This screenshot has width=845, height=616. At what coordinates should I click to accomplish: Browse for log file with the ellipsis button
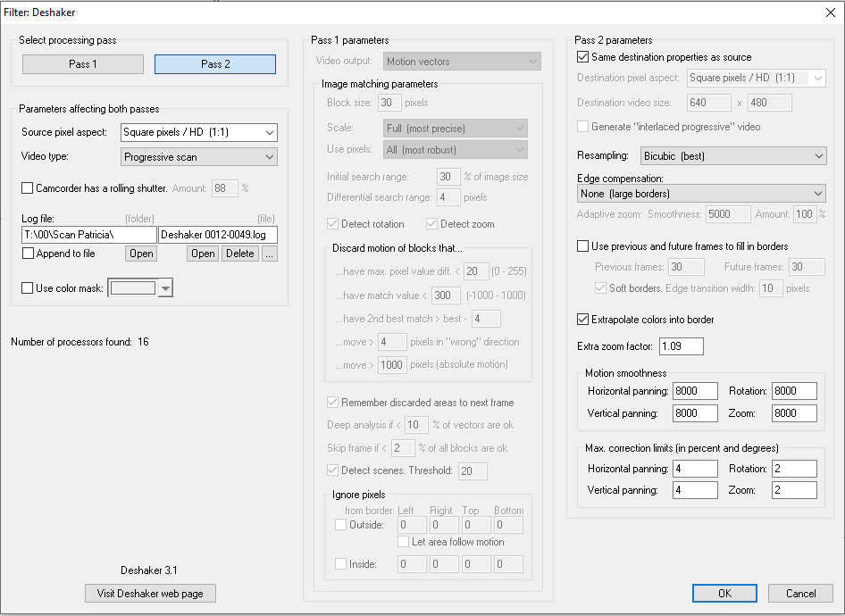click(270, 254)
